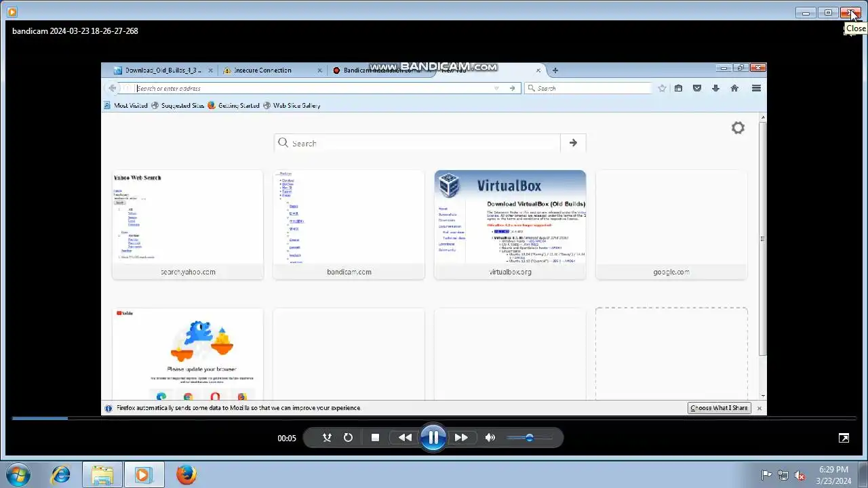Switch to full screen view icon
The height and width of the screenshot is (488, 868).
(844, 438)
